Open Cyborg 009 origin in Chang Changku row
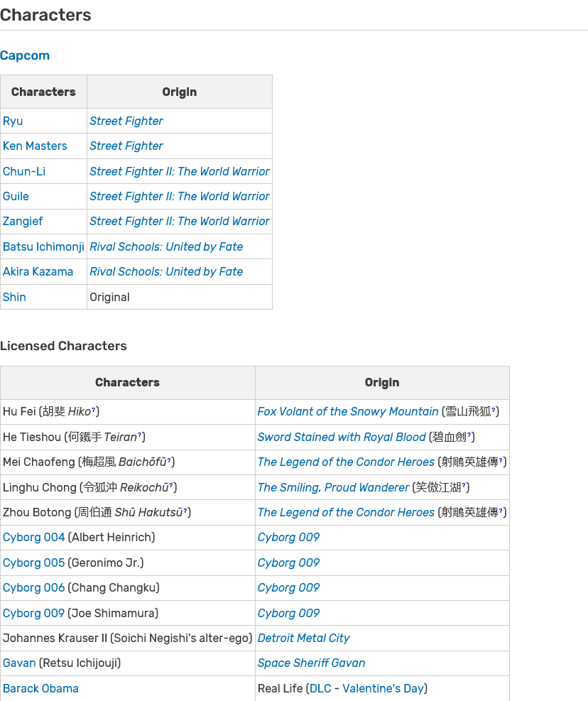 pyautogui.click(x=288, y=588)
